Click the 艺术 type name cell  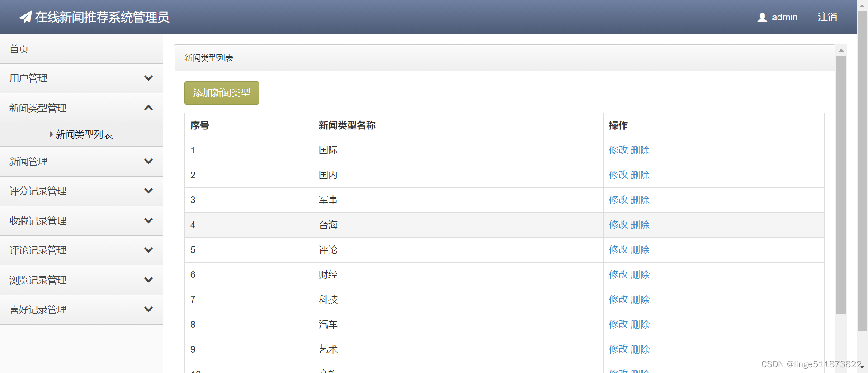(x=458, y=349)
